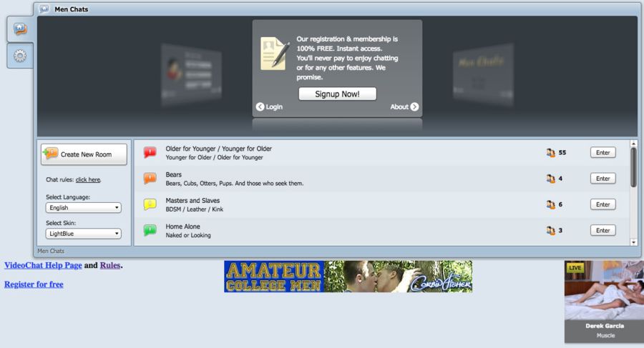This screenshot has width=644, height=348.
Task: Click the left arrow Login icon
Action: click(x=260, y=107)
